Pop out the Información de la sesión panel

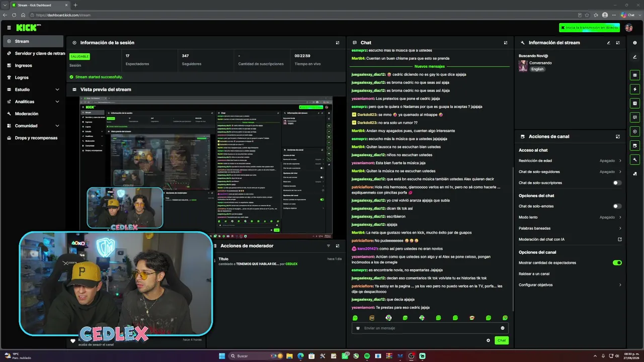[x=338, y=43]
